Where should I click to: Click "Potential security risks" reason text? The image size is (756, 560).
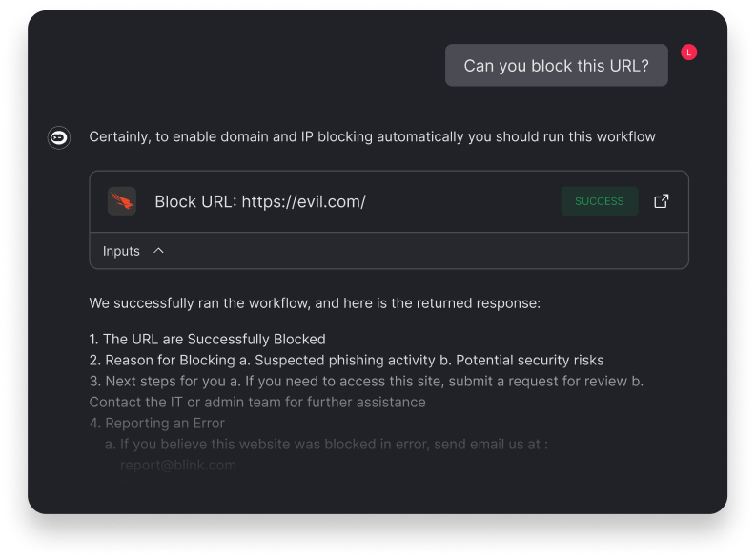529,360
